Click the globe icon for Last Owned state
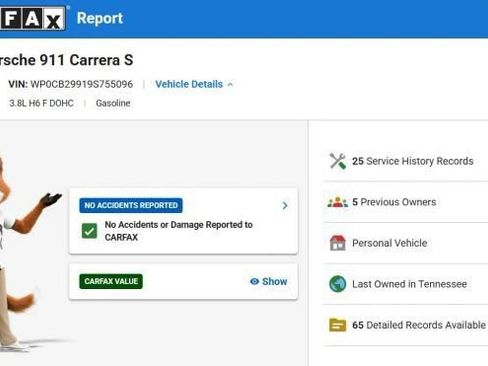 337,284
